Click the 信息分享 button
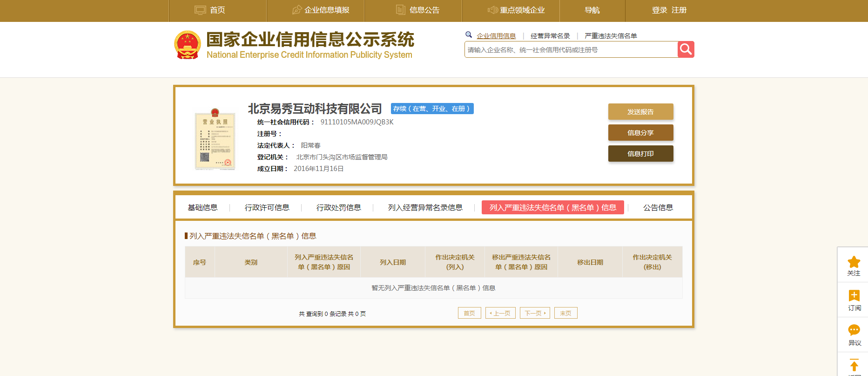Image resolution: width=868 pixels, height=376 pixels. point(640,133)
